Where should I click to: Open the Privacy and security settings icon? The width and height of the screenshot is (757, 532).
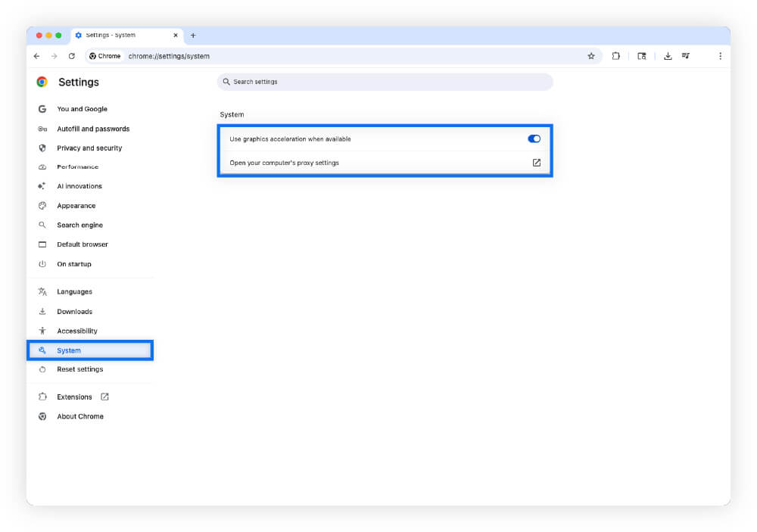coord(42,148)
